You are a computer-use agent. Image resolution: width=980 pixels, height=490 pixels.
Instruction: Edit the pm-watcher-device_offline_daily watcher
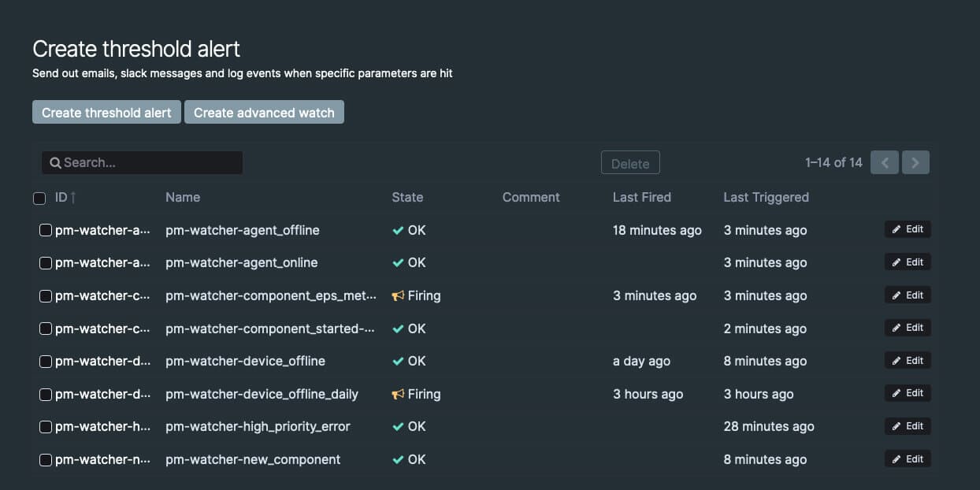point(908,393)
